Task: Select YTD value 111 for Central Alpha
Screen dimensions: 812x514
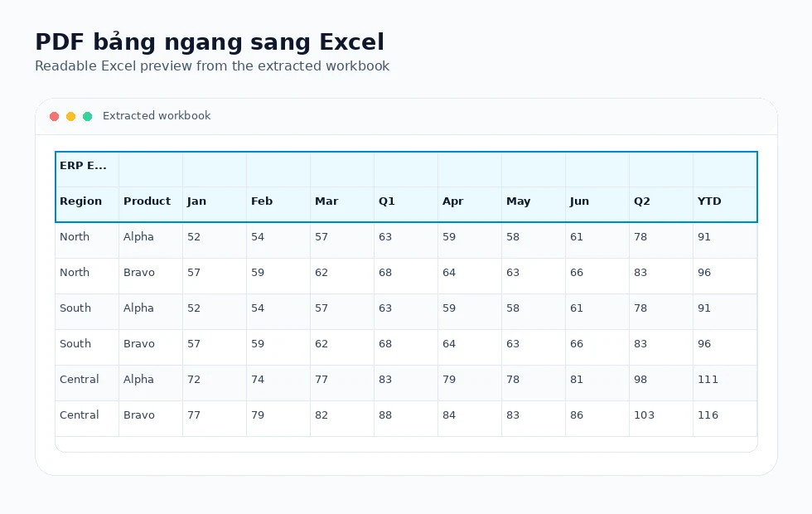Action: (x=708, y=380)
